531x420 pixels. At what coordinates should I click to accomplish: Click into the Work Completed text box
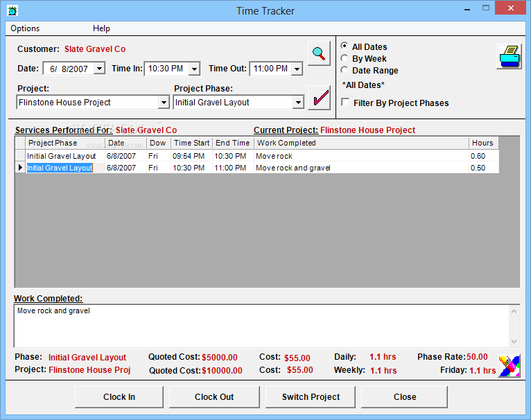point(261,326)
